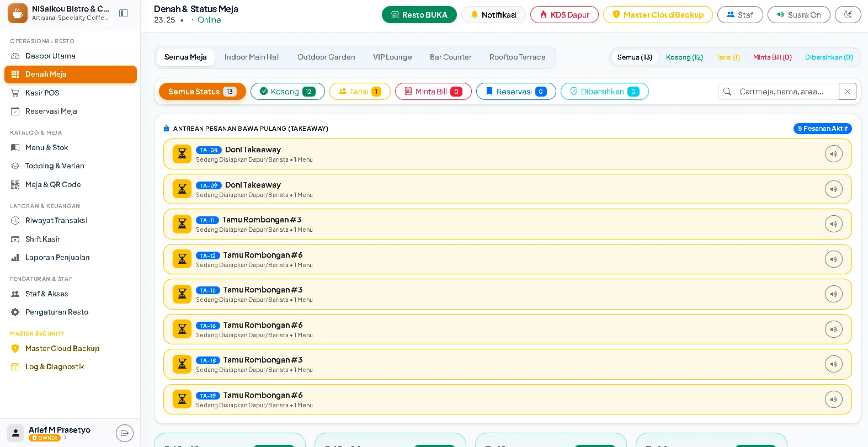Collapse the sidebar with the panel icon
The height and width of the screenshot is (447, 868).
pyautogui.click(x=124, y=13)
